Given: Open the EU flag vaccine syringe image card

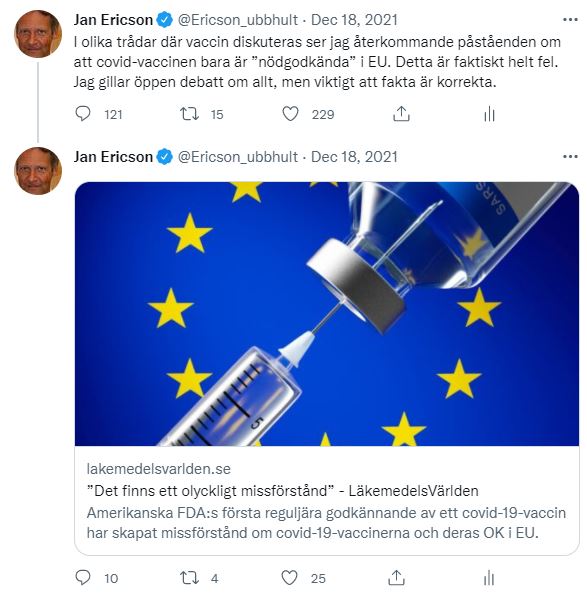Looking at the screenshot, I should click(327, 314).
